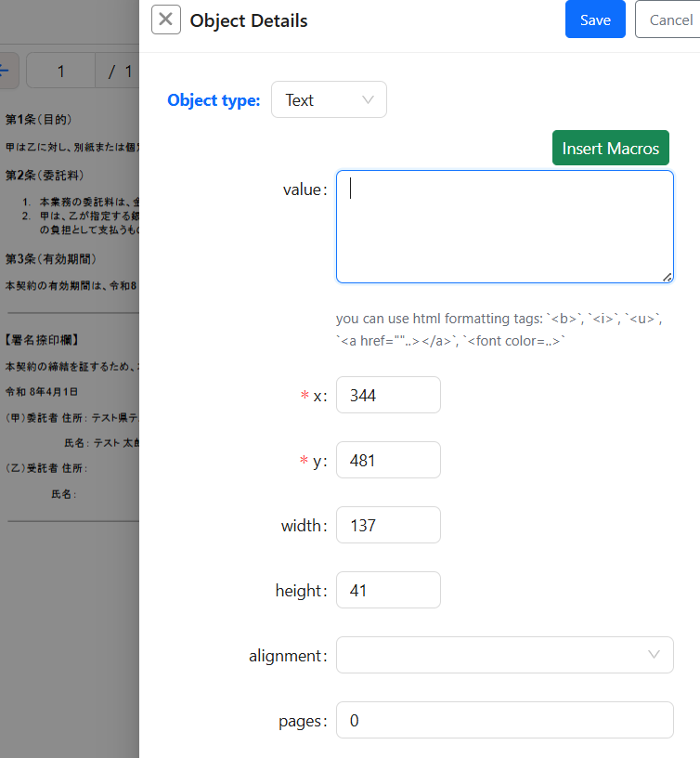Click the page number box in viewer
Viewport: 700px width, 758px height.
click(x=61, y=72)
